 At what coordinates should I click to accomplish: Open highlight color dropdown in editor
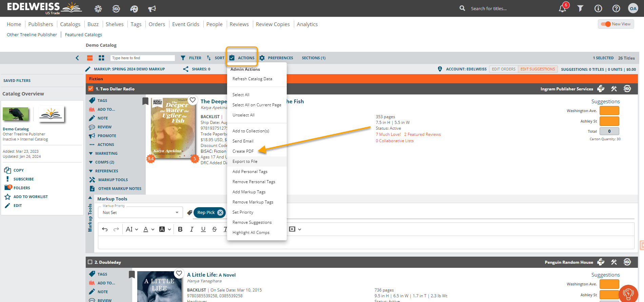click(165, 229)
